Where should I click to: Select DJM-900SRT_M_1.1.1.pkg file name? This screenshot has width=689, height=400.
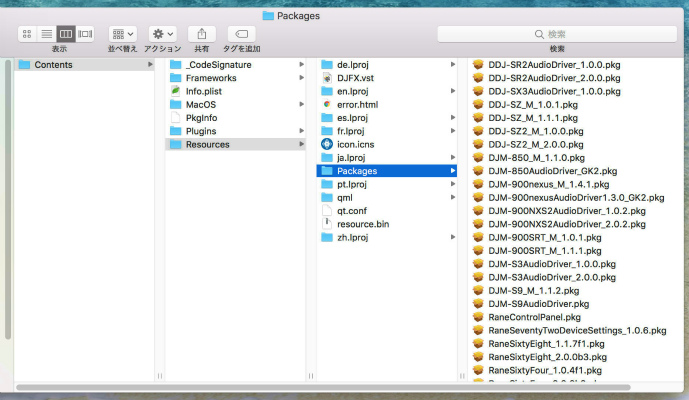(545, 251)
